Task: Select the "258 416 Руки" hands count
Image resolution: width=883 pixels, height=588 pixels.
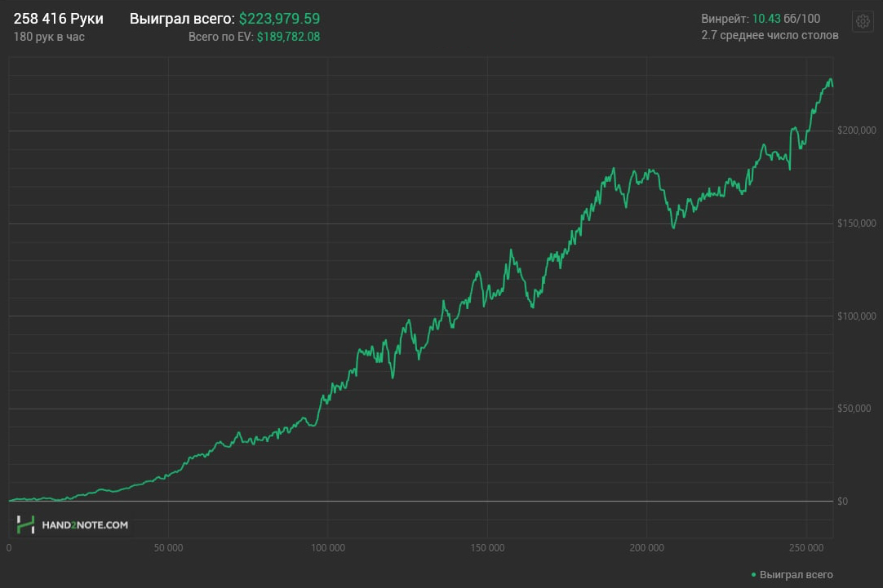Action: (59, 19)
